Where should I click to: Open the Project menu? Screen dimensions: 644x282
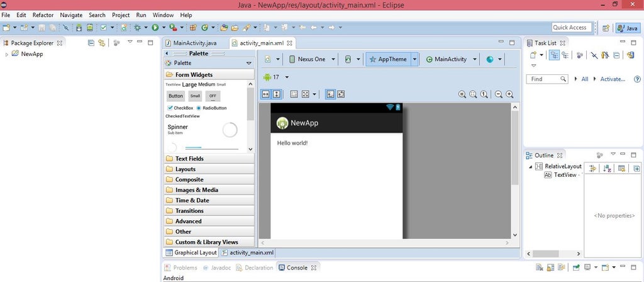coord(121,15)
